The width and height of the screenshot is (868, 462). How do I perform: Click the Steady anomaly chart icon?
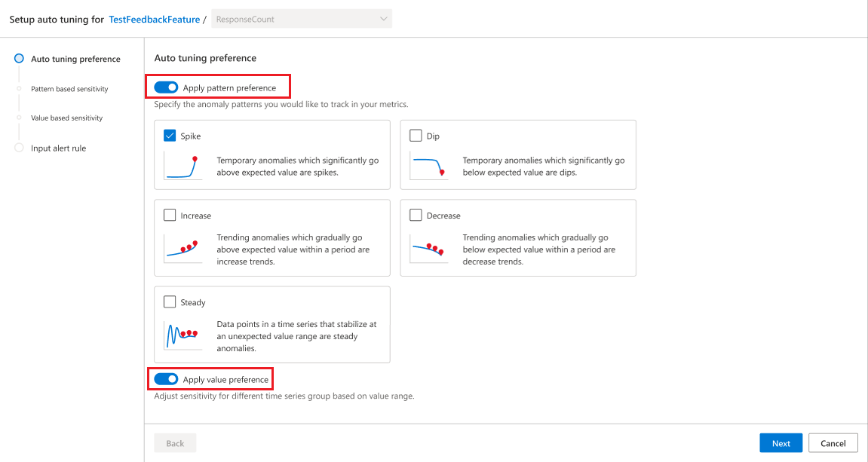coord(182,335)
